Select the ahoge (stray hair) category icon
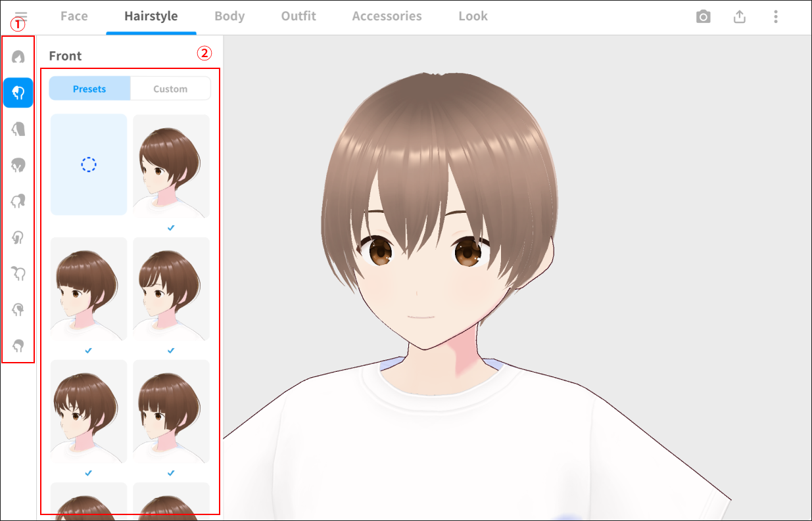 pyautogui.click(x=18, y=273)
